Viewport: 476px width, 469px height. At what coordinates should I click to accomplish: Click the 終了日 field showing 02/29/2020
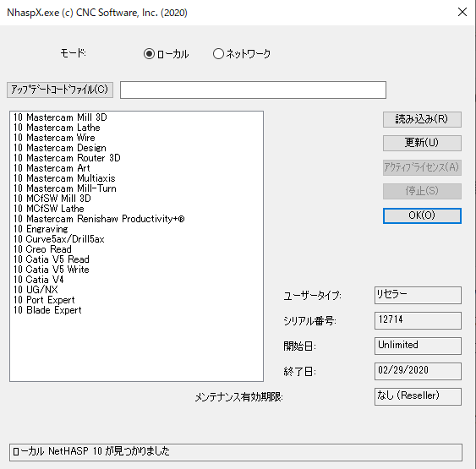(x=418, y=371)
